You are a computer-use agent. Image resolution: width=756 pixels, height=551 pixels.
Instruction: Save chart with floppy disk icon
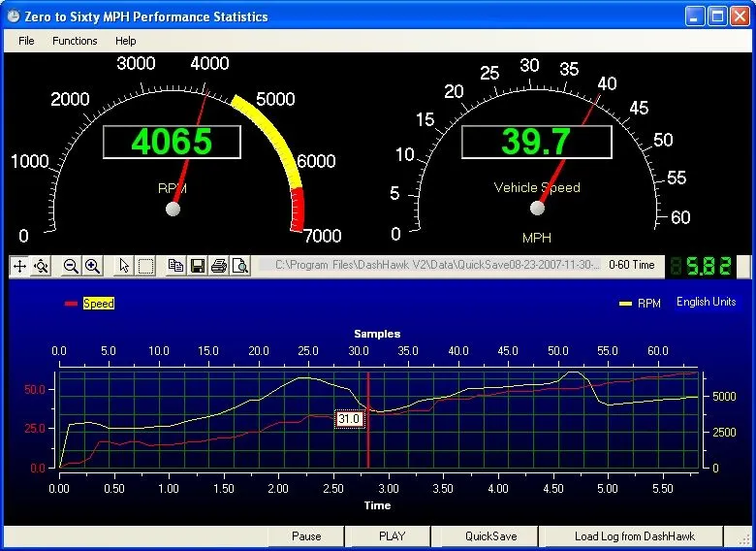coord(197,266)
